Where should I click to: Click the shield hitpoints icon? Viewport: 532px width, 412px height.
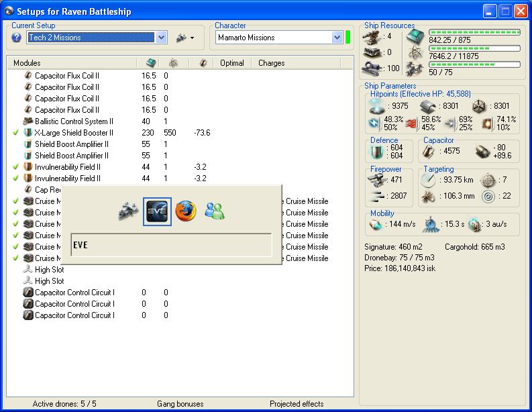(x=377, y=106)
